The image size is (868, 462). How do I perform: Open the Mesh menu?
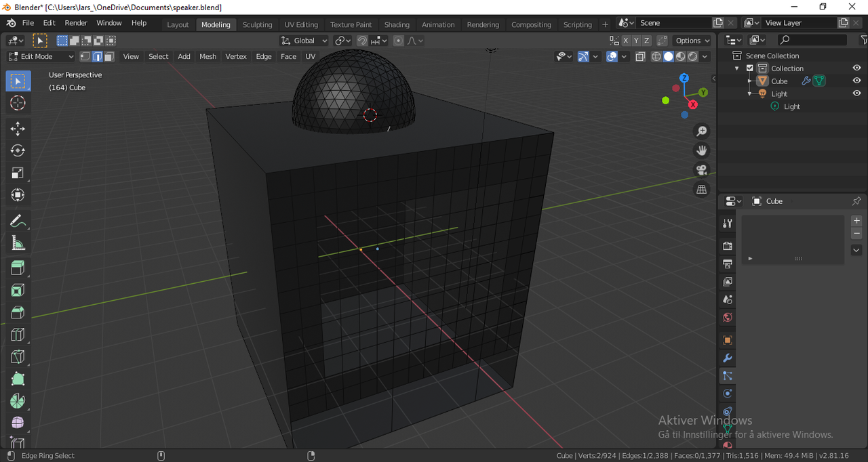(x=208, y=56)
